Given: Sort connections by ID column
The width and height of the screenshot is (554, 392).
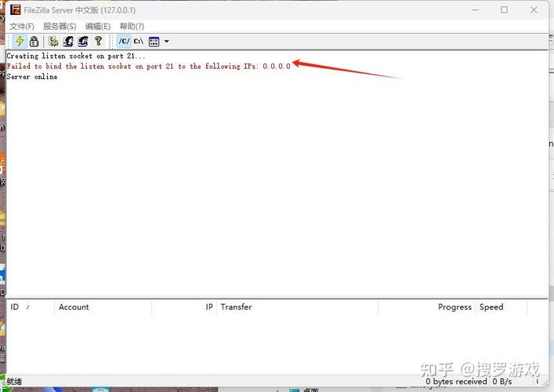Looking at the screenshot, I should [x=16, y=307].
